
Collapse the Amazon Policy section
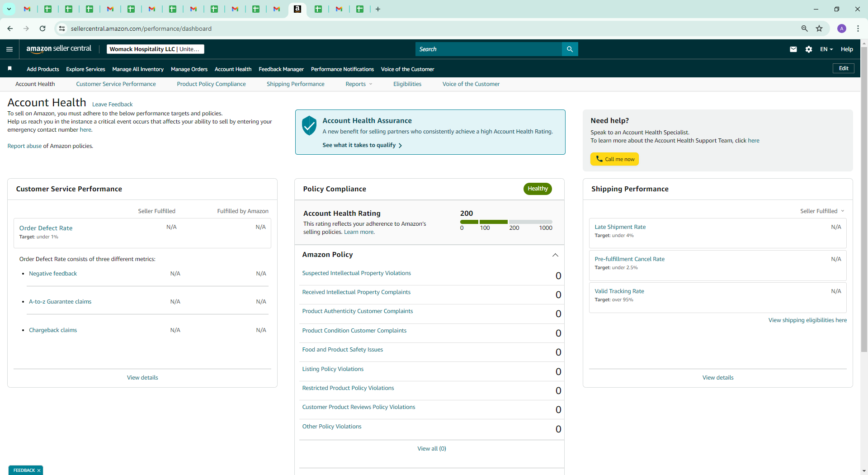click(x=555, y=255)
